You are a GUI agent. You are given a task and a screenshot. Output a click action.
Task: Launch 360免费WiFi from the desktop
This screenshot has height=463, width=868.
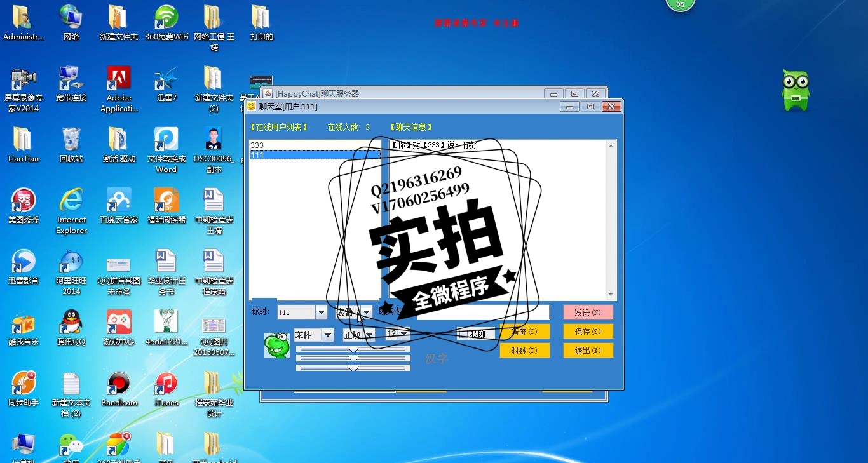pyautogui.click(x=166, y=23)
